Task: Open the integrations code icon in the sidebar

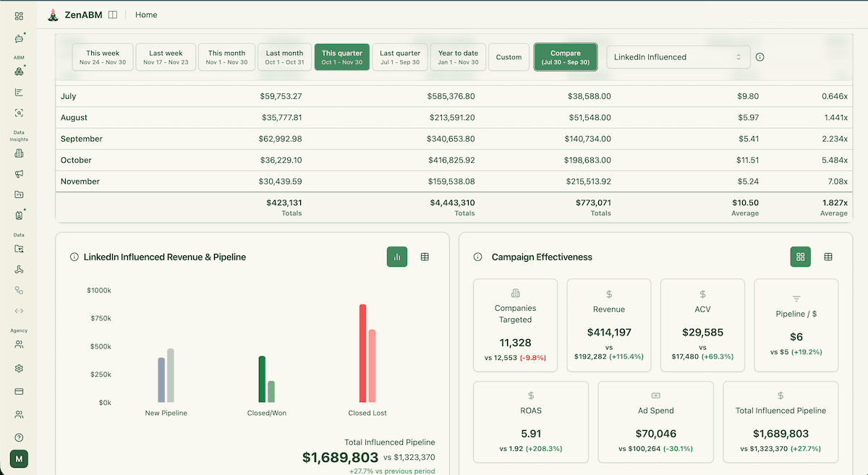Action: pos(19,311)
